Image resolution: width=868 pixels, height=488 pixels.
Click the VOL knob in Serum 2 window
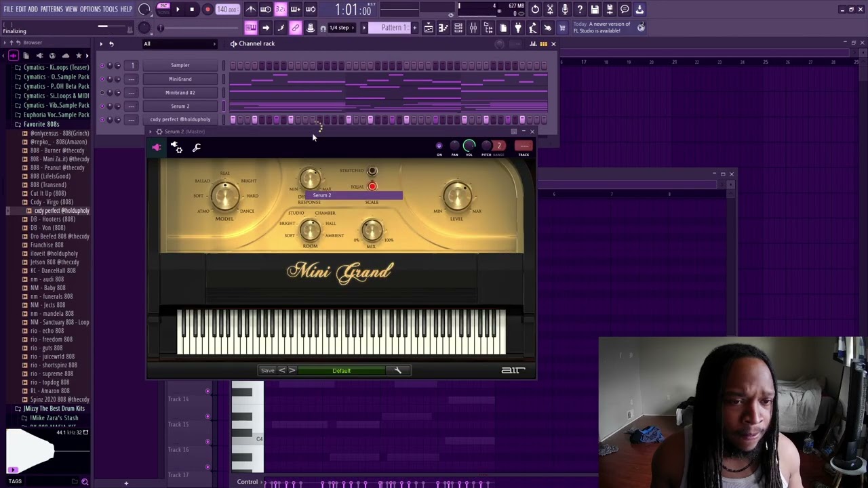coord(469,146)
